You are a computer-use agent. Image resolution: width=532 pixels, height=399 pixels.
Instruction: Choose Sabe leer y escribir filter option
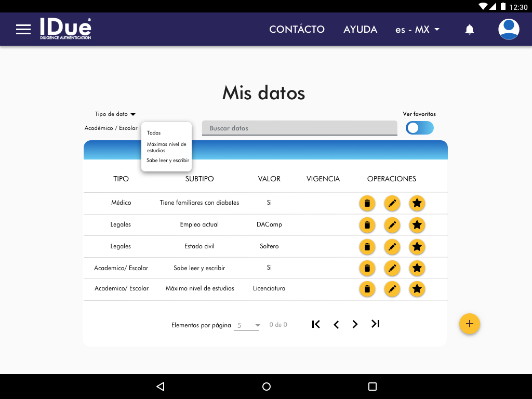(168, 161)
